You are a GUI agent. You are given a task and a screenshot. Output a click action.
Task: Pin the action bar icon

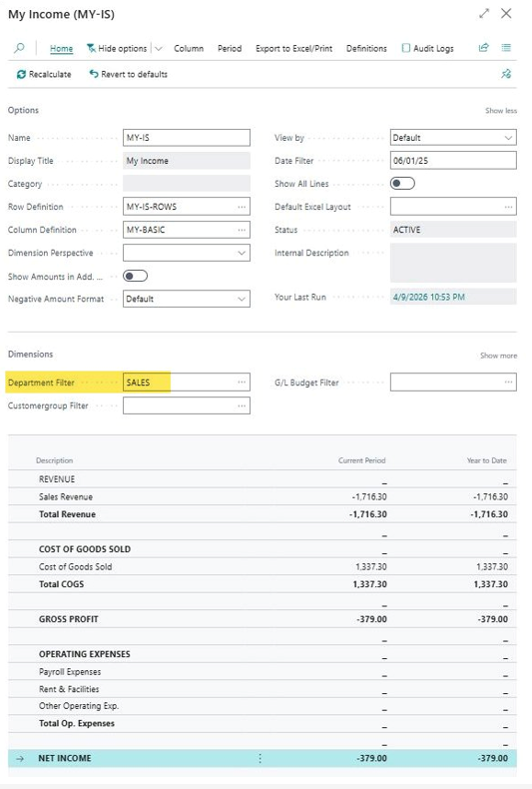coord(506,74)
